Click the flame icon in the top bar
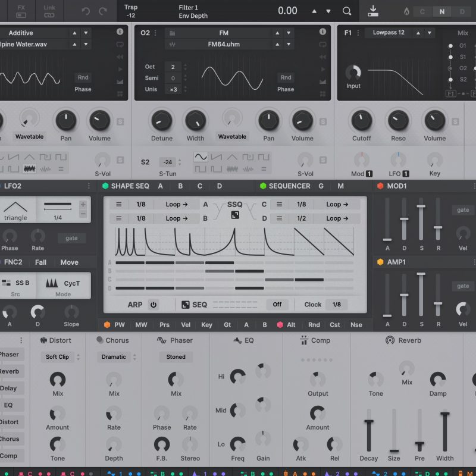476x476 pixels. (406, 11)
